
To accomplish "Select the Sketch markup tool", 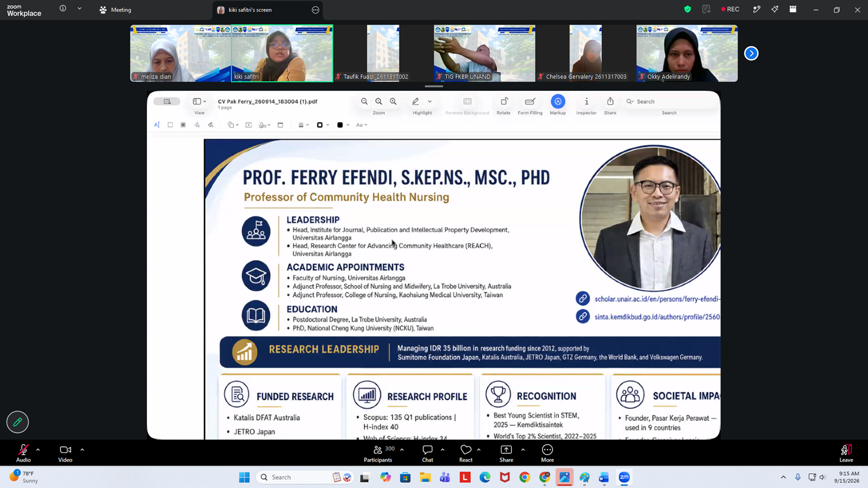I will pos(197,125).
